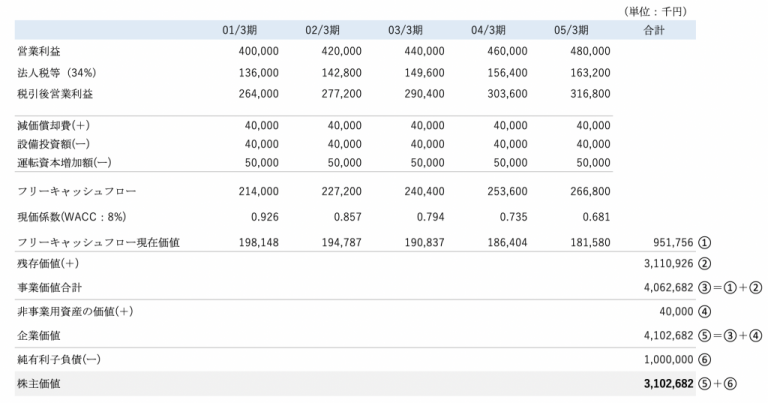Click the 400,000 operating profit cell
This screenshot has height=403, width=768.
pyautogui.click(x=259, y=51)
